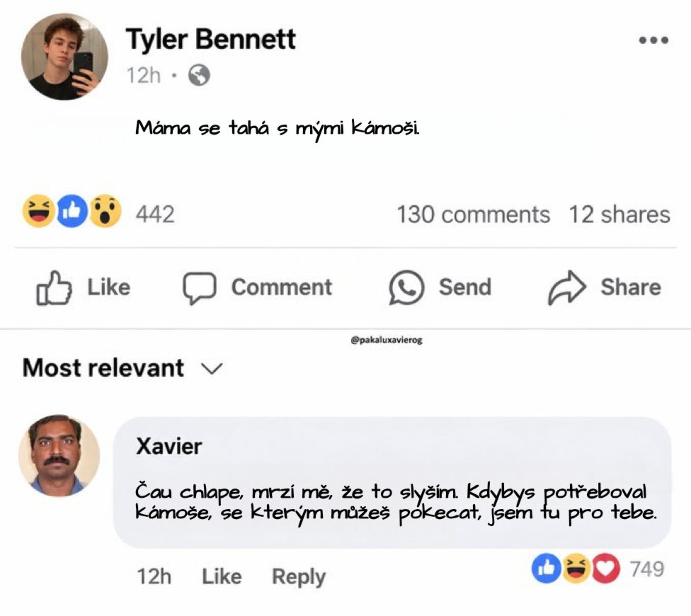Like Xavier's comment
Viewport: 691px width, 616px height.
222,576
